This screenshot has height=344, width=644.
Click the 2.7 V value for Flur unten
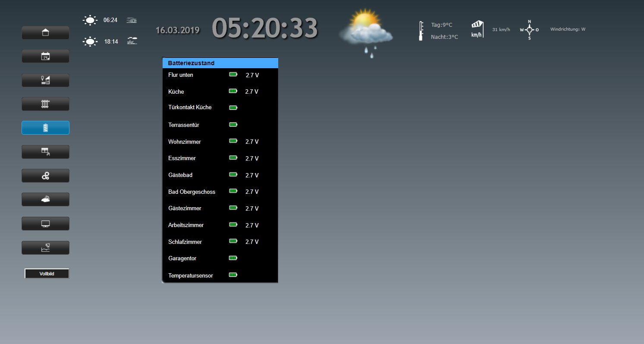pyautogui.click(x=252, y=75)
